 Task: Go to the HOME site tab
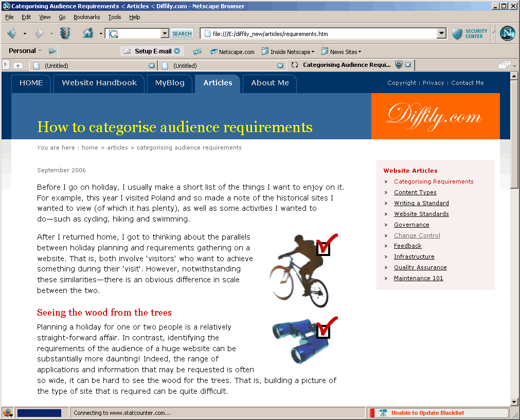pyautogui.click(x=31, y=83)
